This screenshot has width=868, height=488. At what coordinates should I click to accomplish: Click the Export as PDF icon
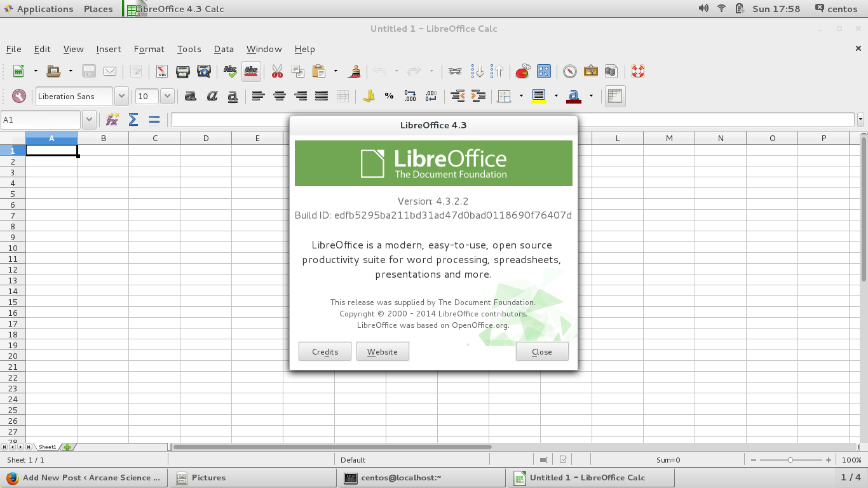[x=162, y=71]
